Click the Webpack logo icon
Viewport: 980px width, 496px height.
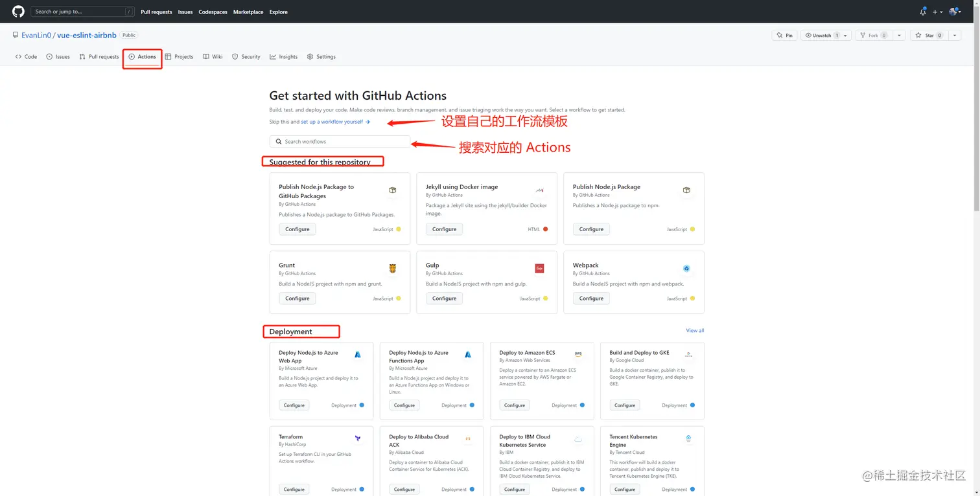click(x=686, y=268)
